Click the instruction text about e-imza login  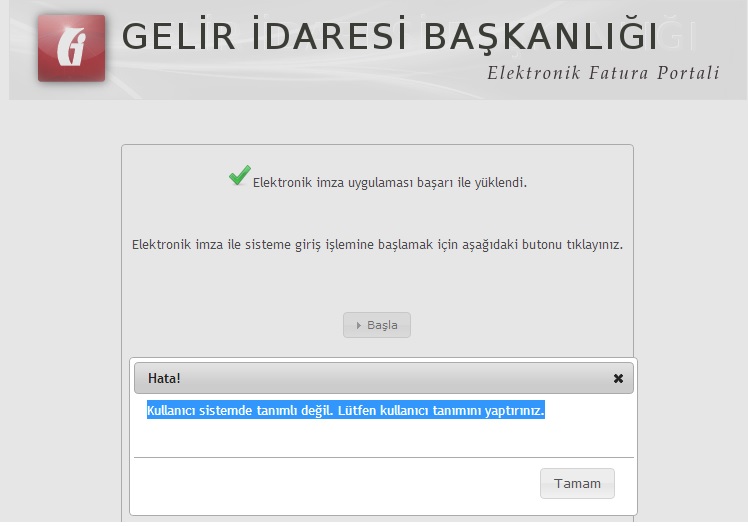click(377, 245)
